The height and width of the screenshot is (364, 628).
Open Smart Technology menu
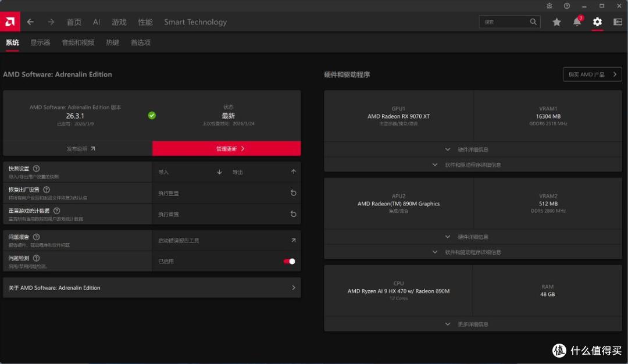195,22
